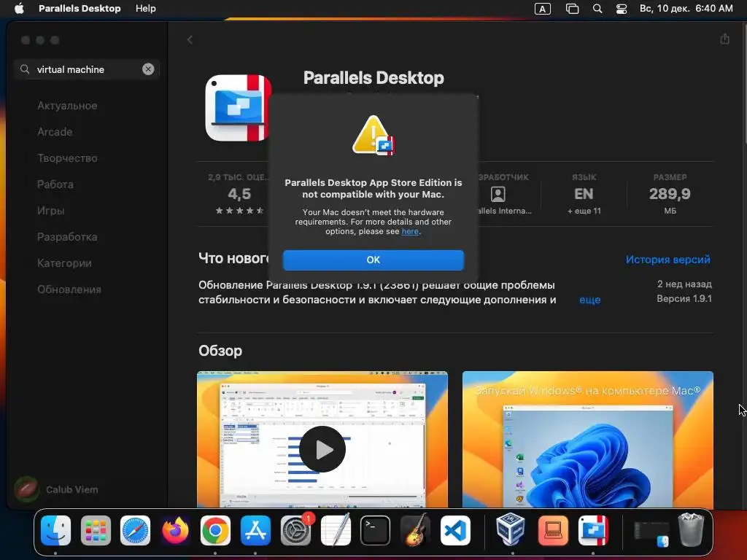Image resolution: width=747 pixels, height=560 pixels.
Task: Open the Calub Viem account profile
Action: (56, 489)
